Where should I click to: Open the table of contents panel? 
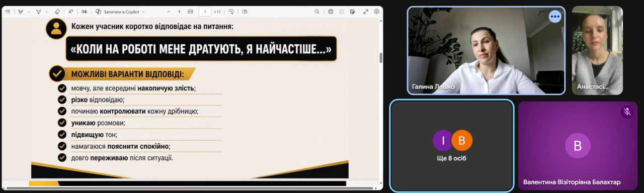8,11
